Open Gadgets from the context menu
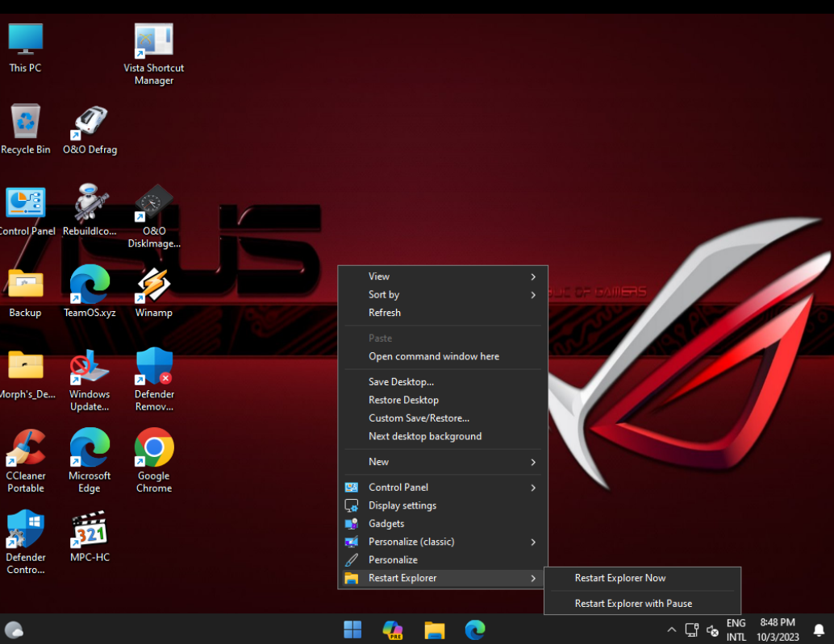This screenshot has height=644, width=834. pyautogui.click(x=443, y=523)
